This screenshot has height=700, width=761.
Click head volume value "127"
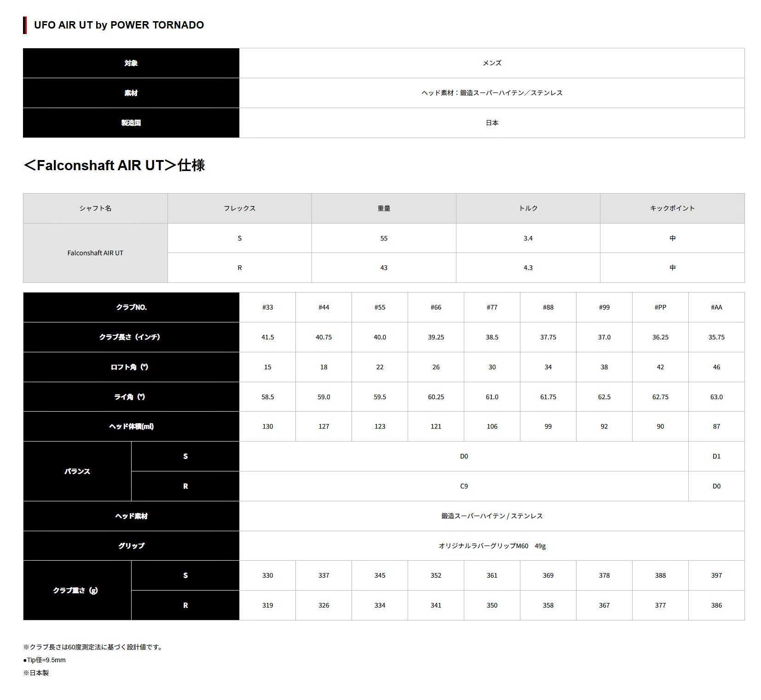point(324,426)
